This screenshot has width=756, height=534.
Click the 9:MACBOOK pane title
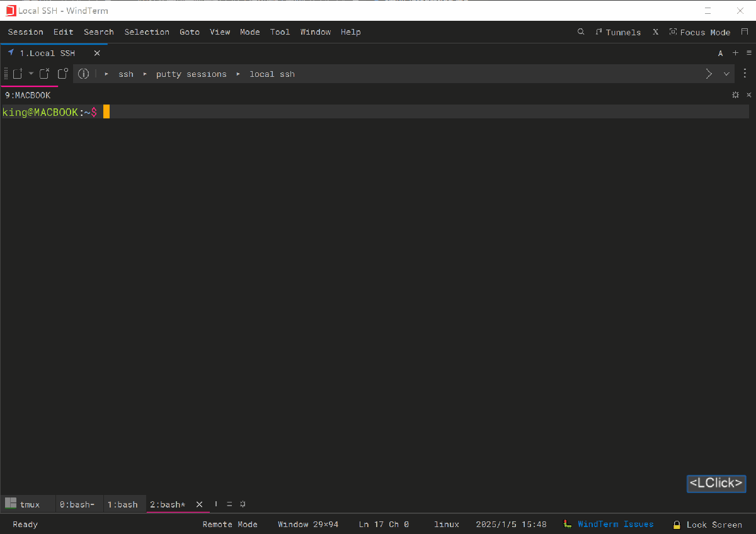28,95
